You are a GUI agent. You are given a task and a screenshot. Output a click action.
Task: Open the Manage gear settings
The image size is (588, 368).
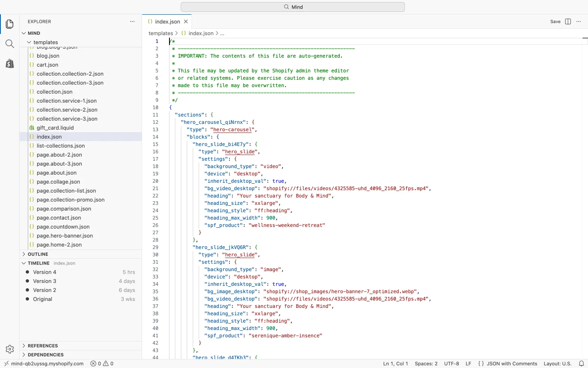click(x=10, y=349)
